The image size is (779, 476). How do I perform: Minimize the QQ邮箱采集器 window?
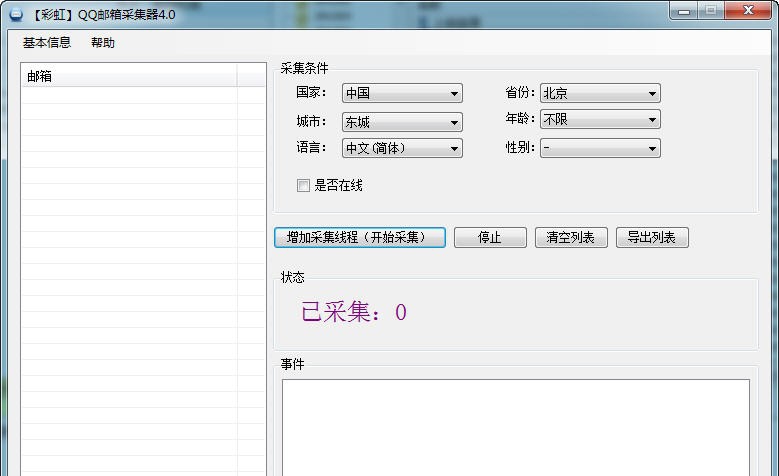[684, 10]
